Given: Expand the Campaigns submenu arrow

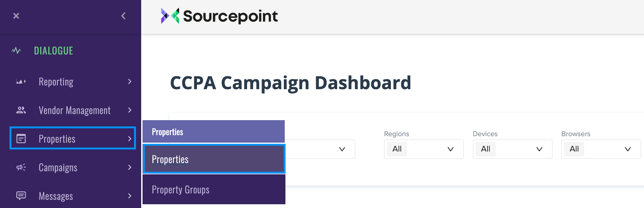Looking at the screenshot, I should pos(130,167).
